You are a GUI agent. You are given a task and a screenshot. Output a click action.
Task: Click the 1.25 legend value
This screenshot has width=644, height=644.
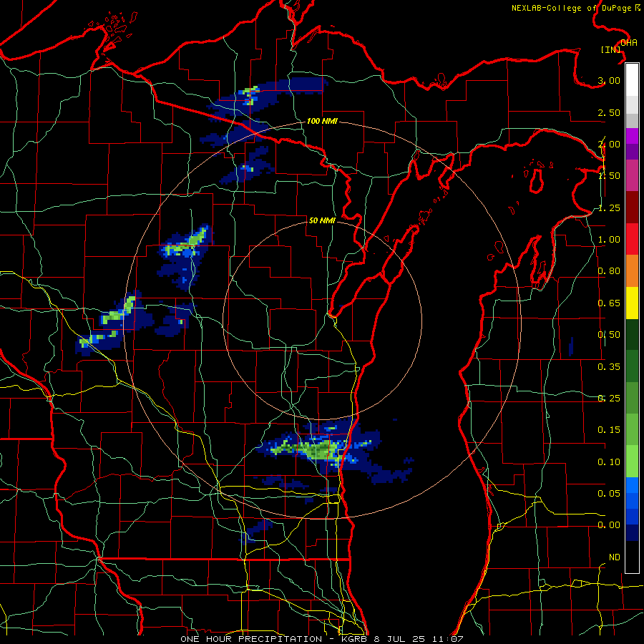[609, 208]
